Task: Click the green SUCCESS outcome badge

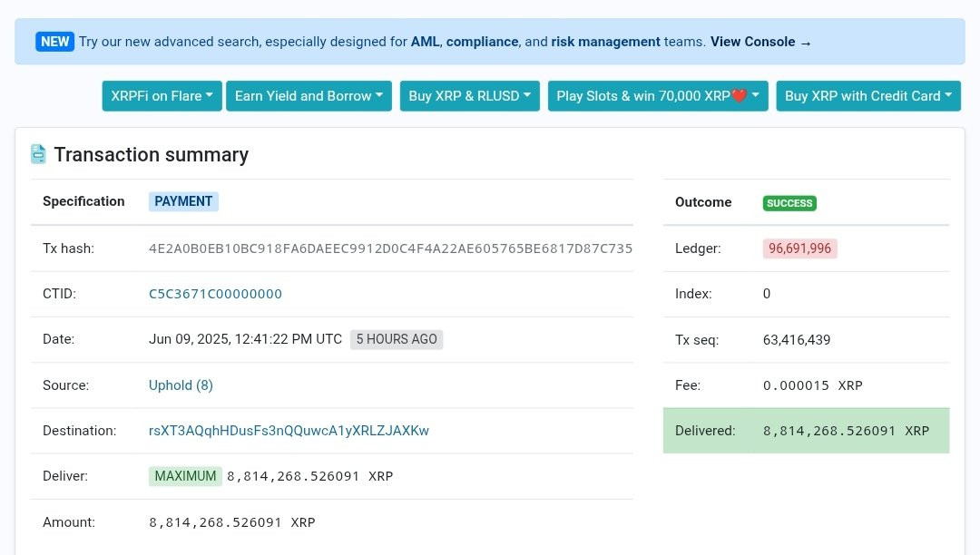Action: tap(789, 203)
